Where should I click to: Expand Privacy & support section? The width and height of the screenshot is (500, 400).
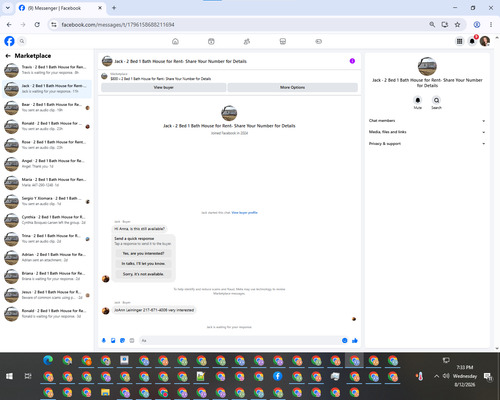point(427,144)
